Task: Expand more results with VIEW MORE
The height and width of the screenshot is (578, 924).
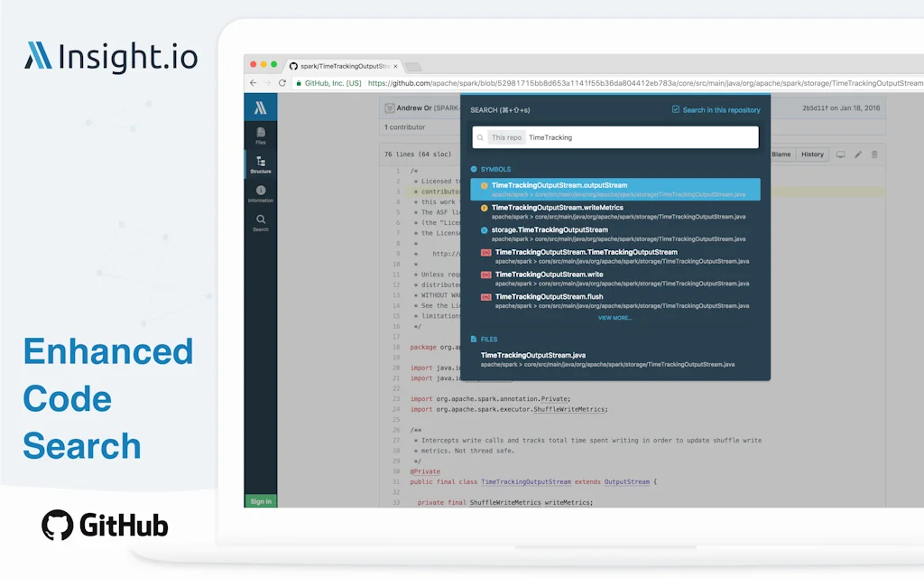Action: click(x=614, y=318)
